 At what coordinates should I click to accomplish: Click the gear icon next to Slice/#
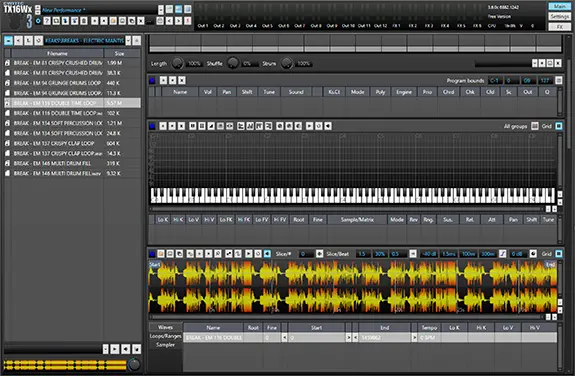click(x=319, y=254)
